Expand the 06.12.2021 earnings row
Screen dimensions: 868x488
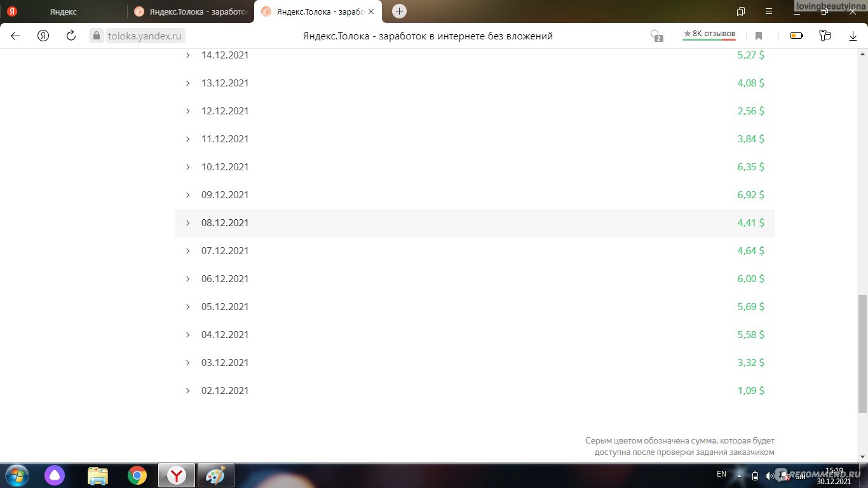(x=475, y=279)
